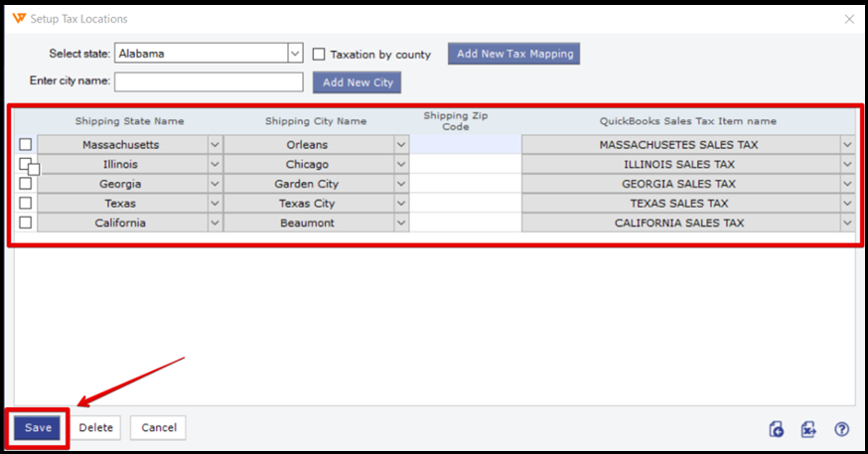Click the Save button
This screenshot has width=868, height=454.
(x=38, y=428)
